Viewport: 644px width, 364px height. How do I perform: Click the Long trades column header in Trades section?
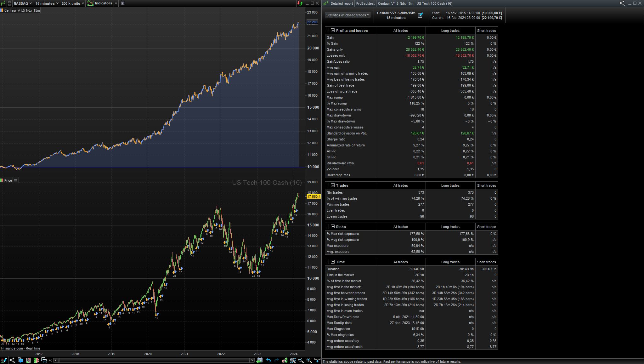point(450,185)
